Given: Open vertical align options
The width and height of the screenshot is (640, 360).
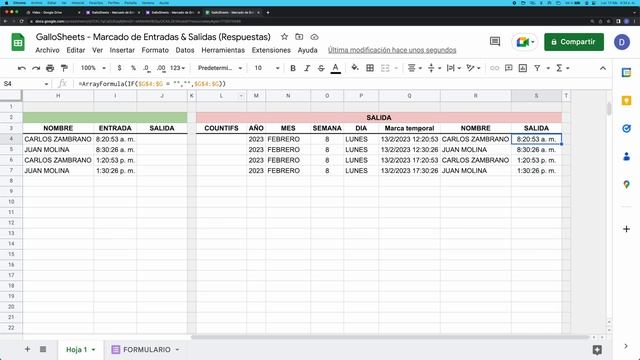Looking at the screenshot, I should [x=434, y=68].
